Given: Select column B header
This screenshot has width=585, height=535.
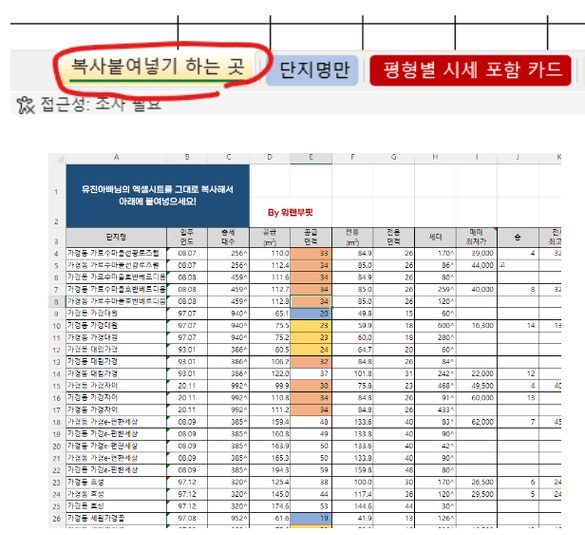Looking at the screenshot, I should (187, 157).
